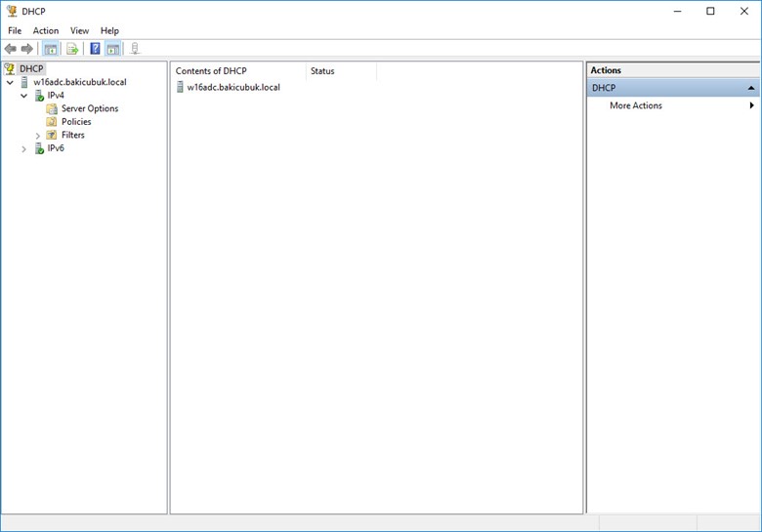Collapse the IPv4 tree node
Image resolution: width=762 pixels, height=532 pixels.
pyautogui.click(x=24, y=96)
